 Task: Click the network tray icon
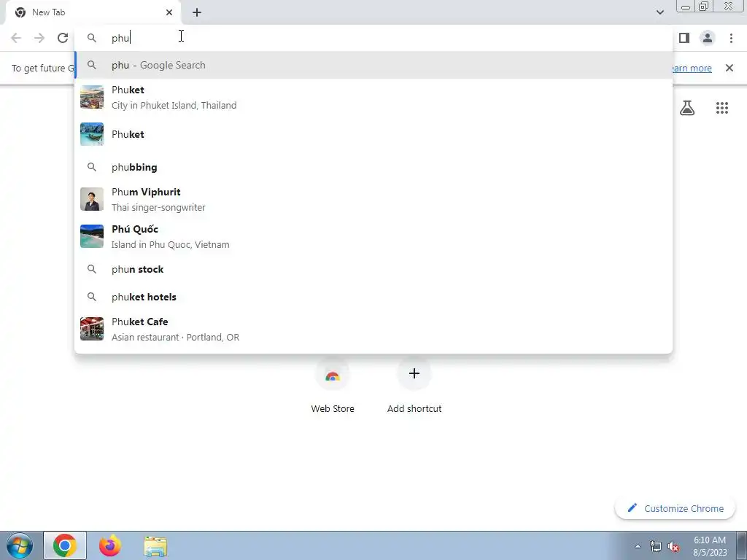[x=656, y=547]
